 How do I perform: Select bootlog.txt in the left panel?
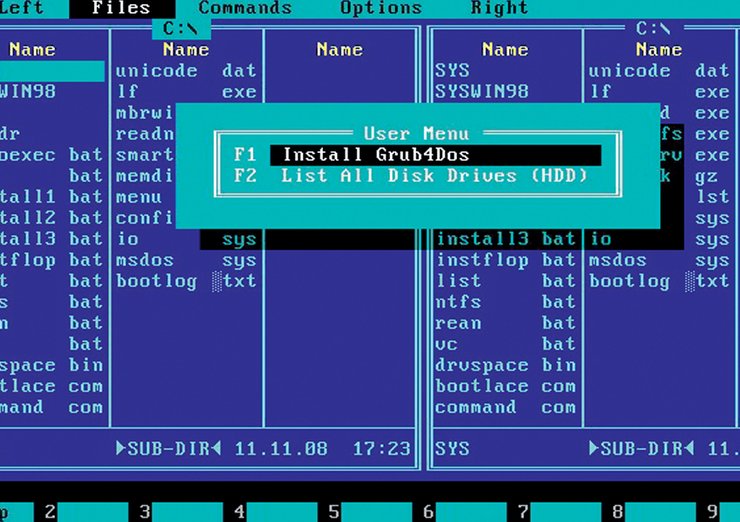(185, 281)
